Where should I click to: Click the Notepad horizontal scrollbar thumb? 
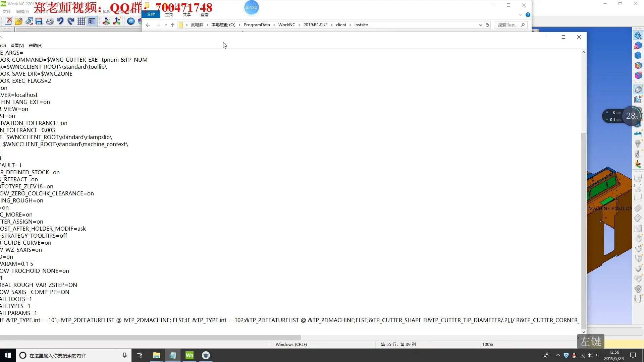coord(150,338)
